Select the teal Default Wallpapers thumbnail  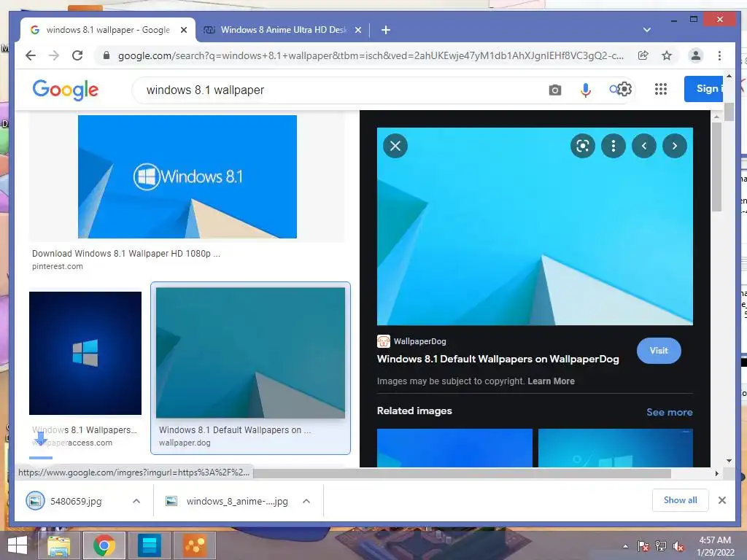pos(251,353)
